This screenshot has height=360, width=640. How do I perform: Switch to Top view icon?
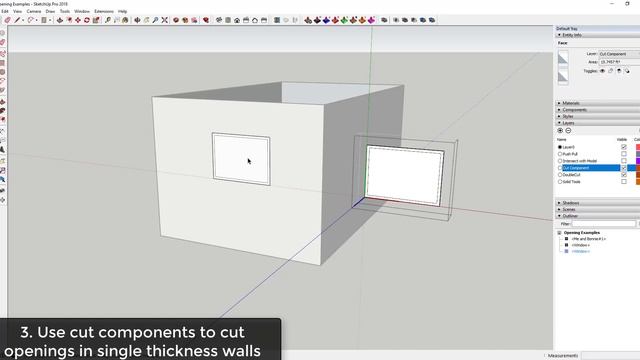228,20
